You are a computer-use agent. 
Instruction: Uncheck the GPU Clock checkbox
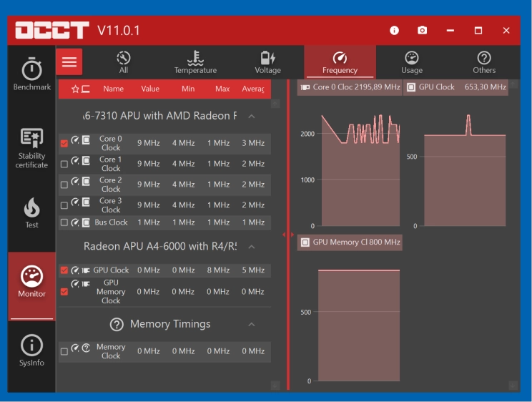pyautogui.click(x=64, y=270)
